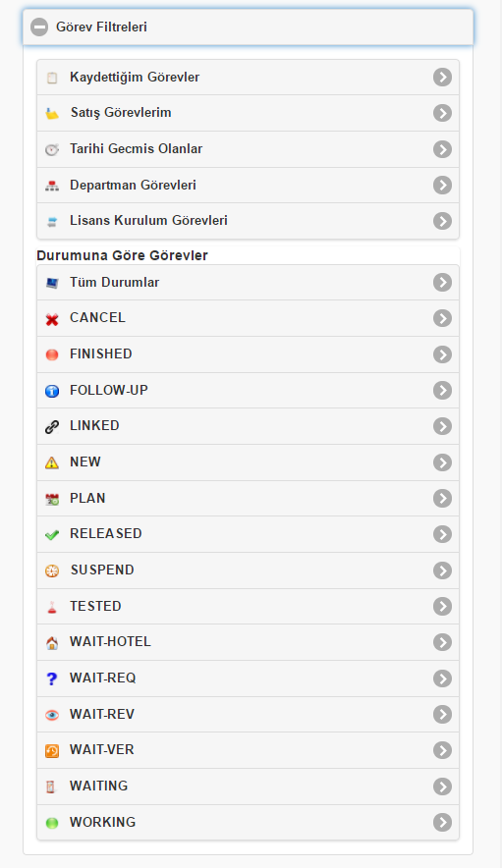Select the WAITING status row
Image resolution: width=502 pixels, height=868 pixels.
(x=248, y=787)
